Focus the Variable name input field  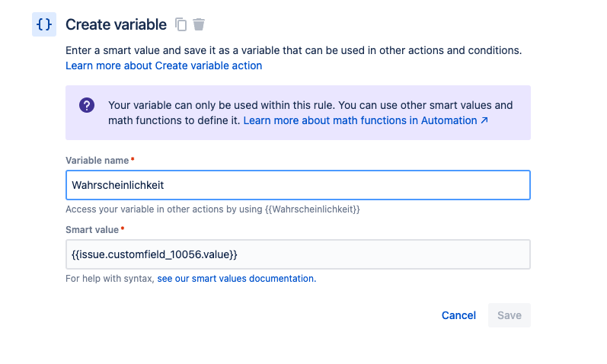[x=298, y=185]
